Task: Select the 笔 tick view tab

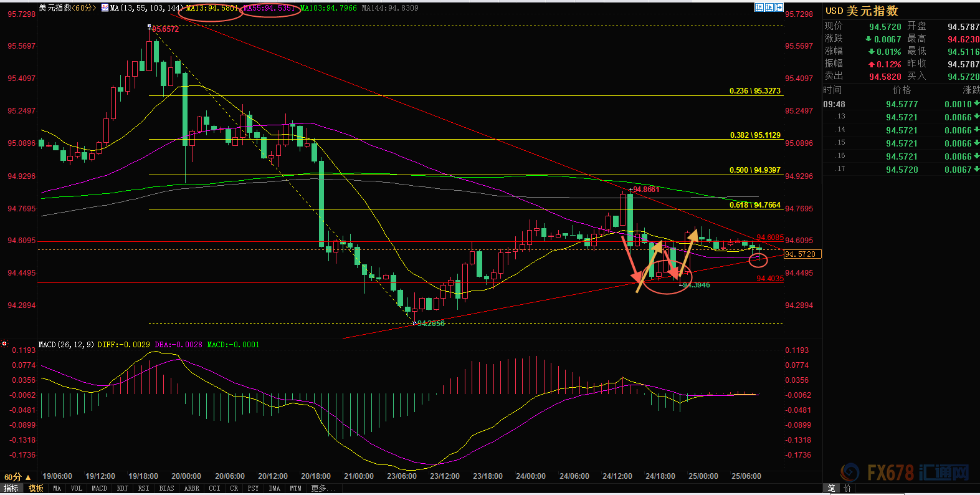Action: click(x=831, y=489)
